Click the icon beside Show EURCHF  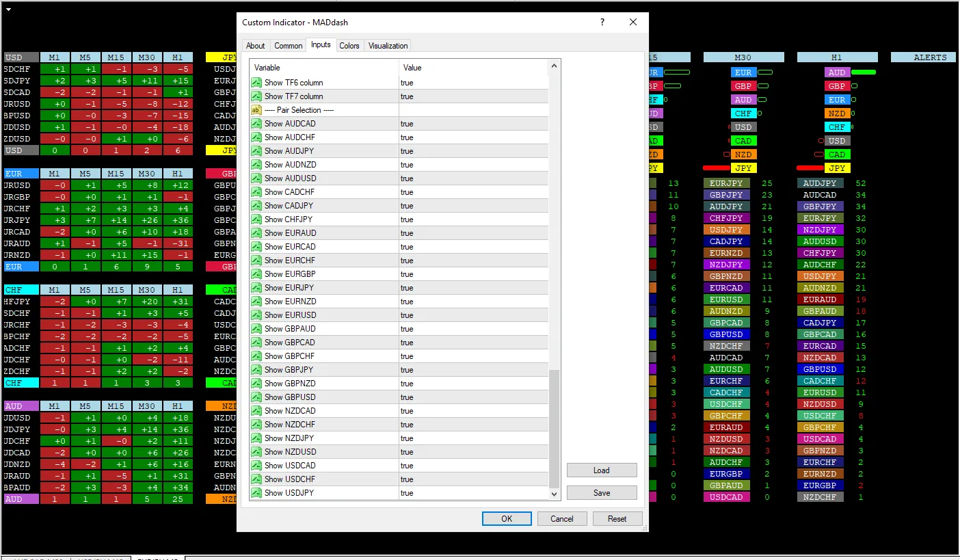click(x=256, y=261)
